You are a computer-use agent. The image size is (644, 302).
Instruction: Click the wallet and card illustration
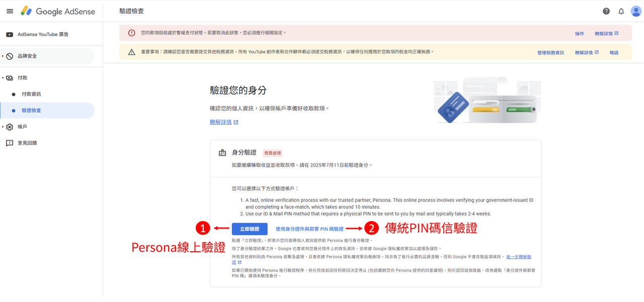click(487, 100)
